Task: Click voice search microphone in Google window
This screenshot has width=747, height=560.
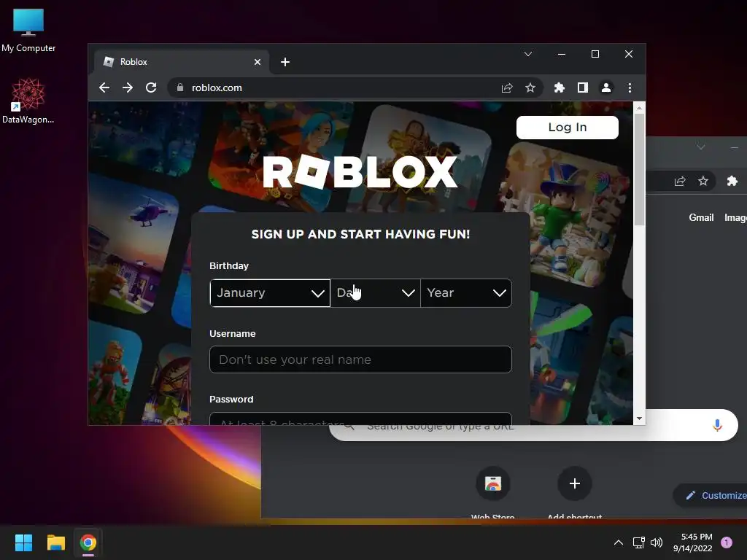Action: coord(717,425)
